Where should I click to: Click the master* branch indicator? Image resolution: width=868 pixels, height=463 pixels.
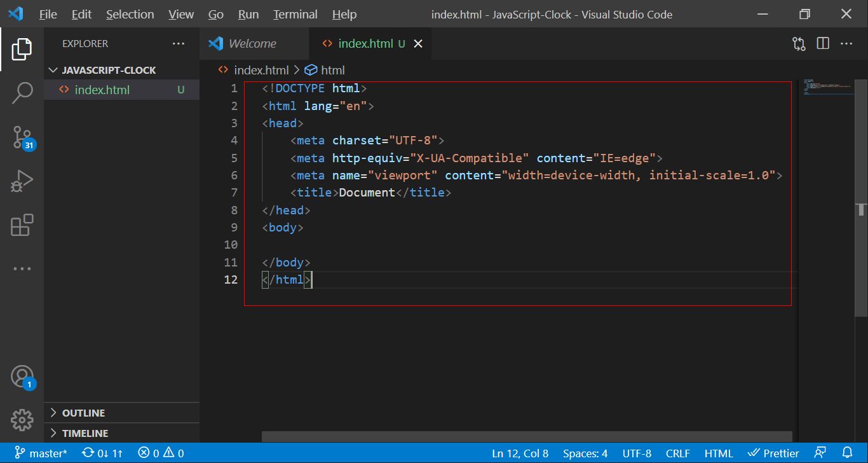click(41, 453)
